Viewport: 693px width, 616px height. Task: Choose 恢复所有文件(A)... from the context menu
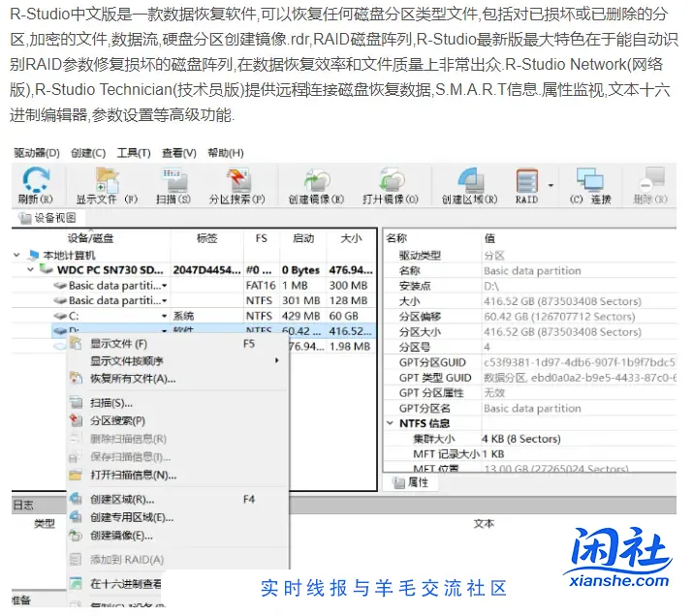tap(133, 379)
